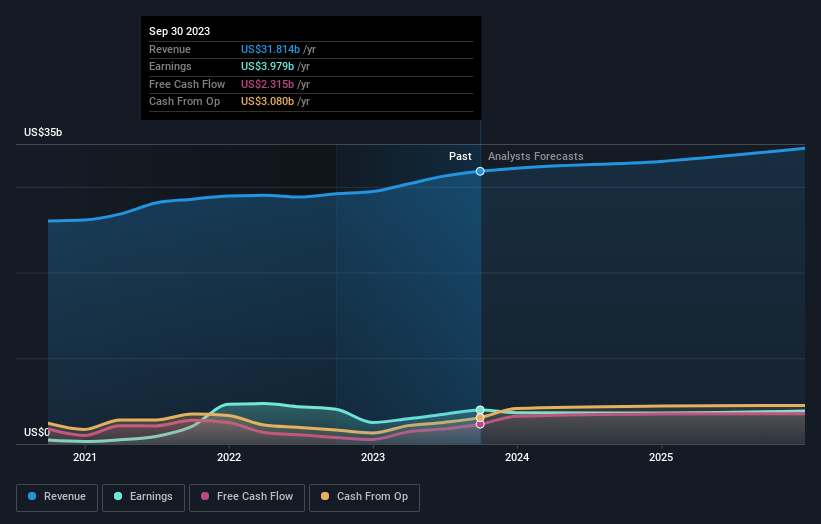The height and width of the screenshot is (524, 821).
Task: Click the Earnings label in the tooltip
Action: 170,66
